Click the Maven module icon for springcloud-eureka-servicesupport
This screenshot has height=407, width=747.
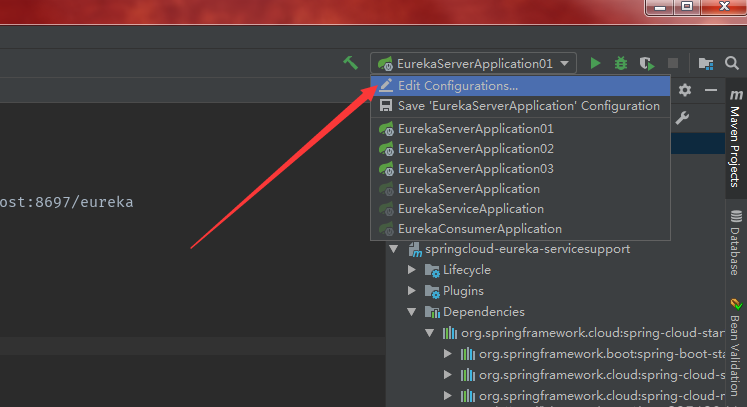tap(415, 249)
